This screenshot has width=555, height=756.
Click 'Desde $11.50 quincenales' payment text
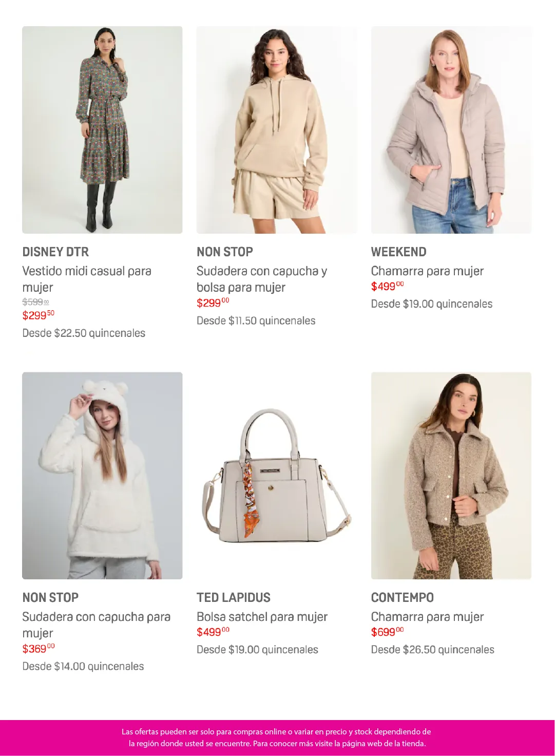[256, 320]
